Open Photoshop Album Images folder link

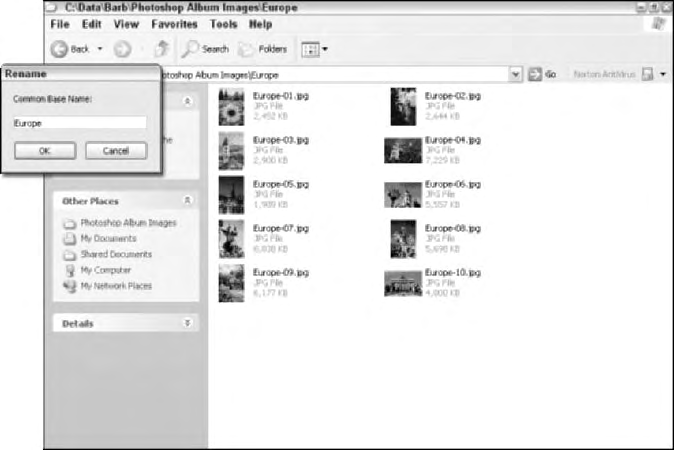click(128, 223)
